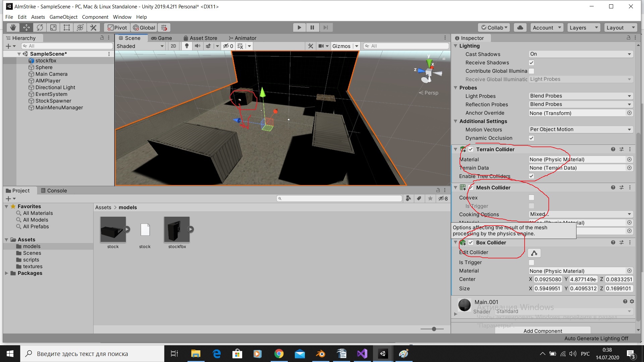Disable the Box Collider component checkbox
This screenshot has height=362, width=644.
[x=471, y=242]
